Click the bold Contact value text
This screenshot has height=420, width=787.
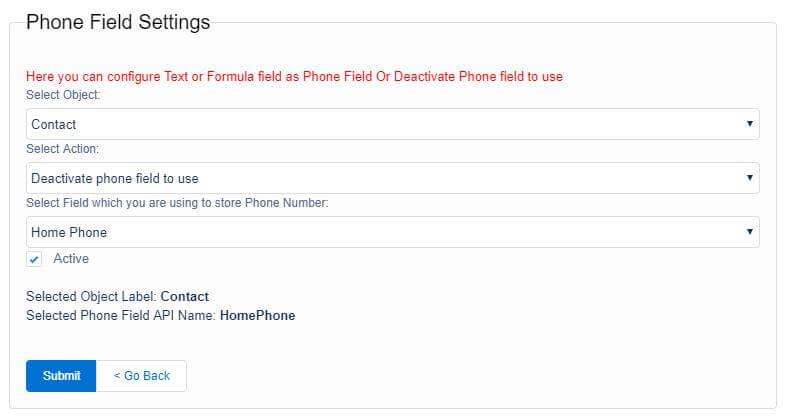(x=185, y=297)
